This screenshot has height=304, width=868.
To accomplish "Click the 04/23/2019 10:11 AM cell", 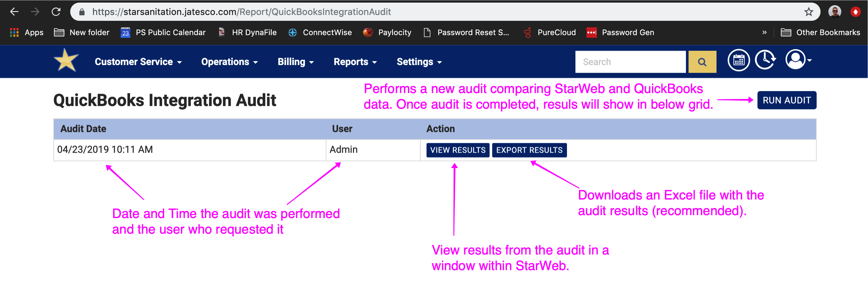I will (x=190, y=150).
